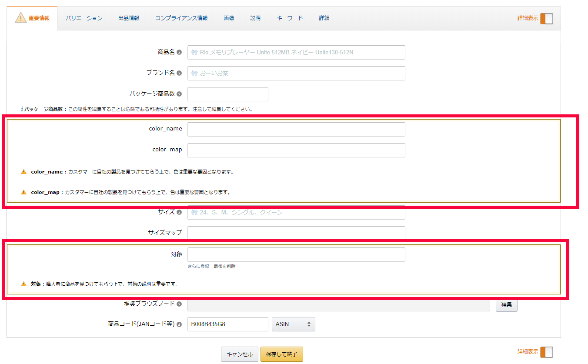Focus the color_name input field

tap(296, 129)
